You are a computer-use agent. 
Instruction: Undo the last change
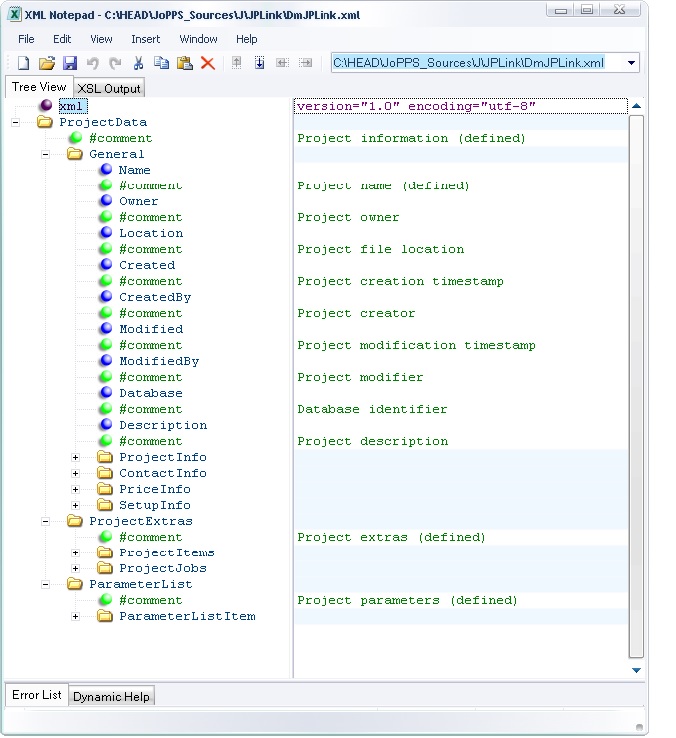click(93, 63)
